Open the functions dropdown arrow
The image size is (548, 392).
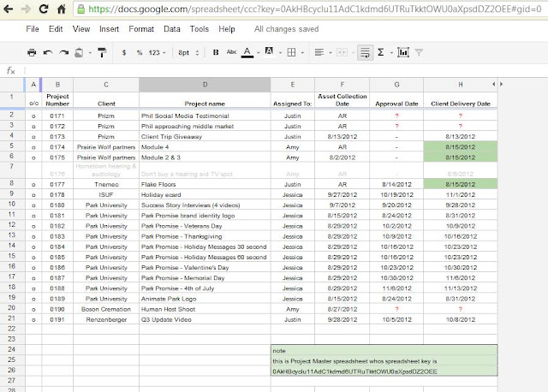pos(392,53)
